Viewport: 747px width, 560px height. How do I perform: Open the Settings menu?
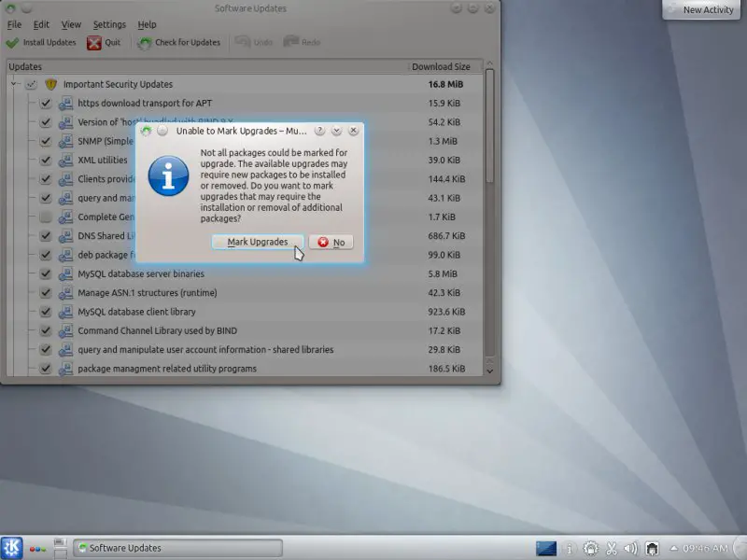click(109, 25)
